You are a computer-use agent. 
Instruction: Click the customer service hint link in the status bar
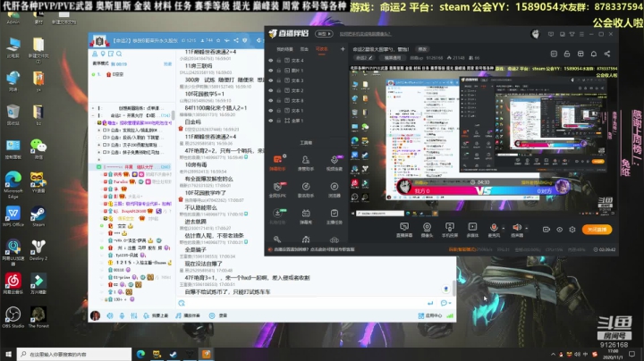coord(314,249)
